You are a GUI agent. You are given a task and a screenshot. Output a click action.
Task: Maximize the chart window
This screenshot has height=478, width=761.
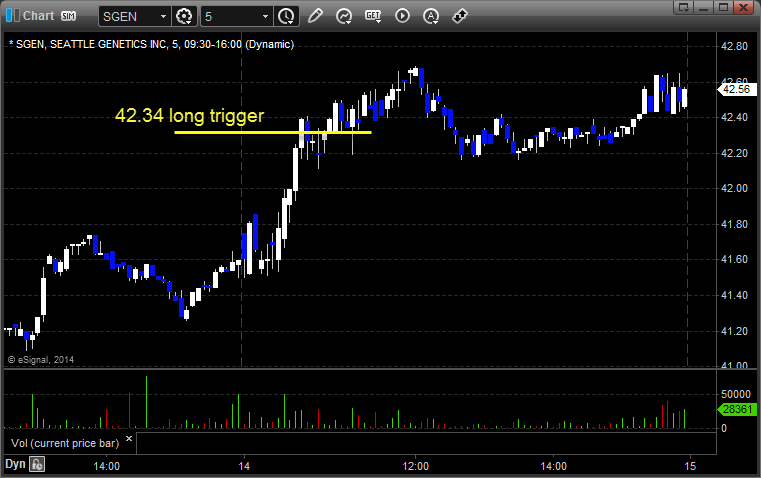pyautogui.click(x=724, y=7)
